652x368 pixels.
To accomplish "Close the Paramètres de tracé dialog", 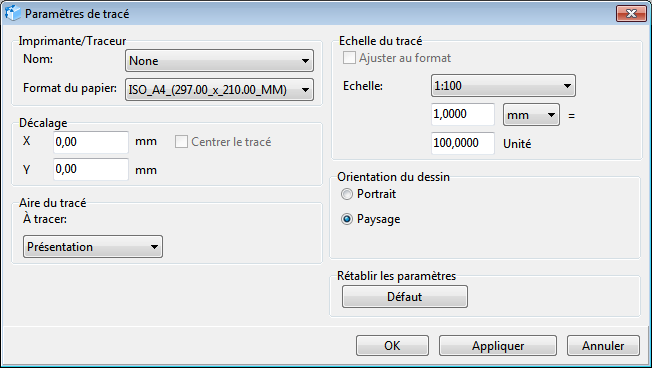I will [631, 14].
